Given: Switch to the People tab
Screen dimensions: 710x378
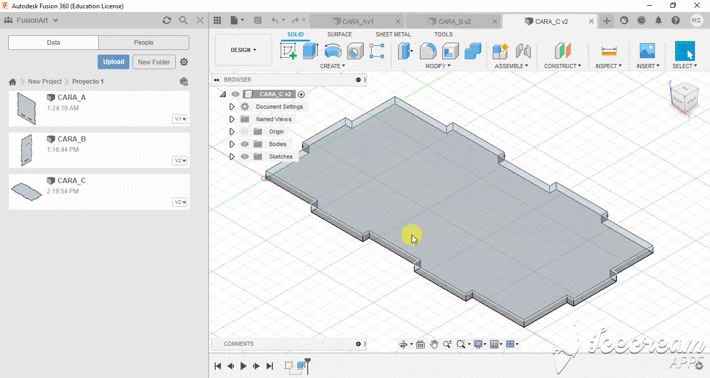Looking at the screenshot, I should coord(144,43).
